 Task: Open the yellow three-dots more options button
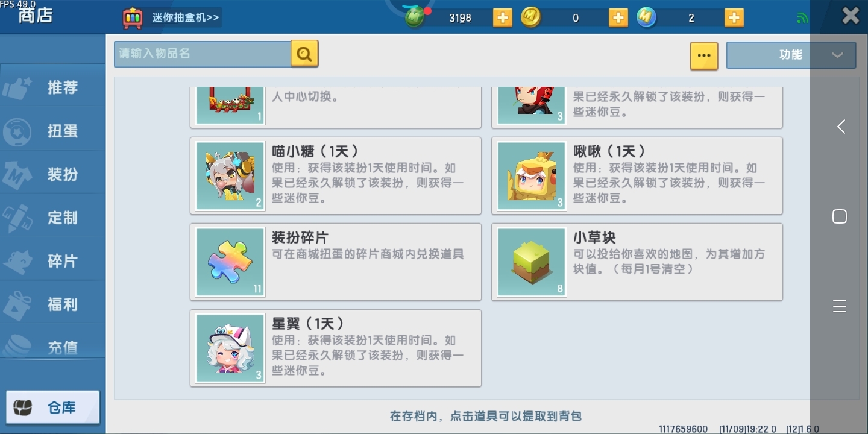click(703, 55)
